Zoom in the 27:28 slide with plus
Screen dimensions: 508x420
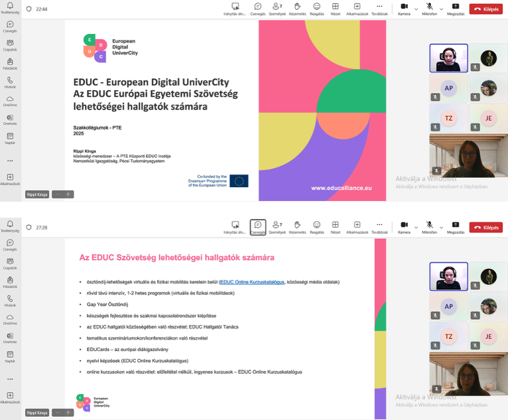(68, 413)
